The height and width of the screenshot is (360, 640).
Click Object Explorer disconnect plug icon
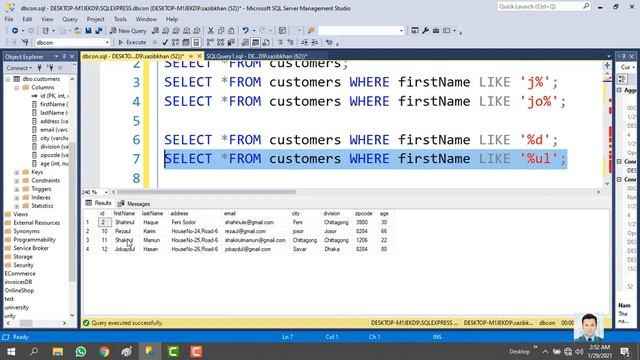coord(50,68)
